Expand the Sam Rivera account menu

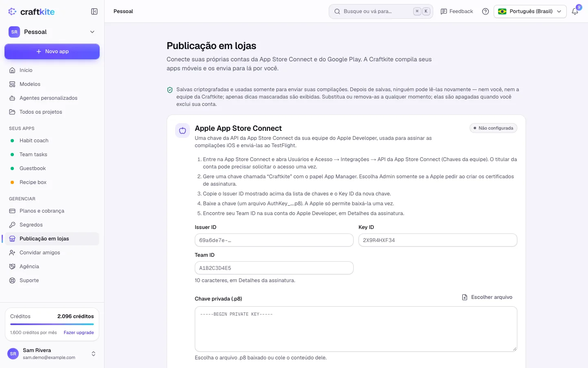52,354
